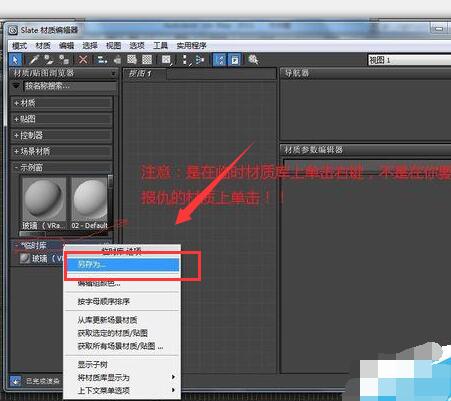Viewport: 451px width, 401px height.
Task: Click the Put Material to Scene icon
Action: pyautogui.click(x=49, y=60)
